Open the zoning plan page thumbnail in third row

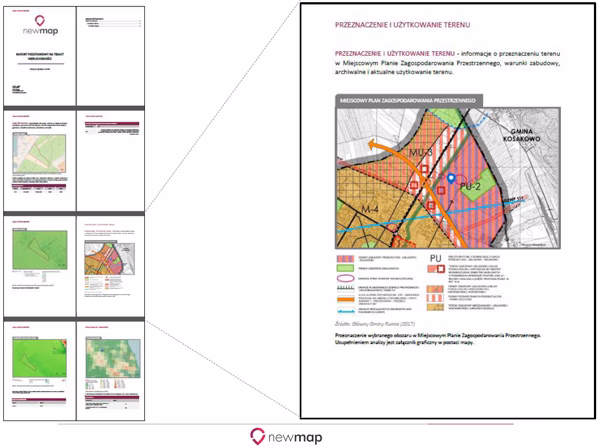110,260
